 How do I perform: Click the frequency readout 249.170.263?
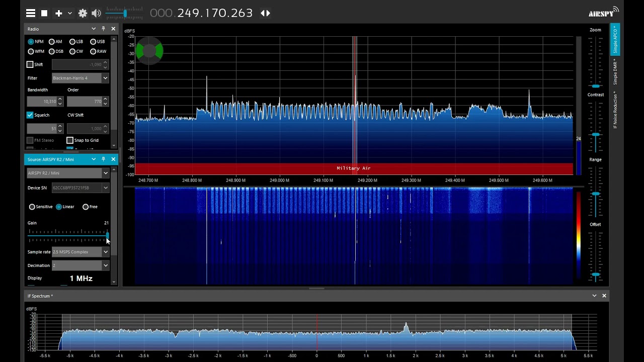[215, 13]
